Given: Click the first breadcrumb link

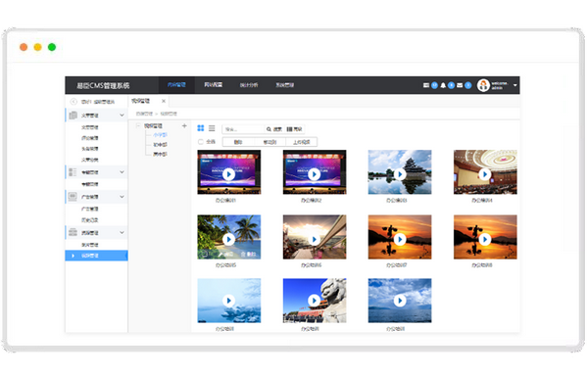Looking at the screenshot, I should (144, 114).
